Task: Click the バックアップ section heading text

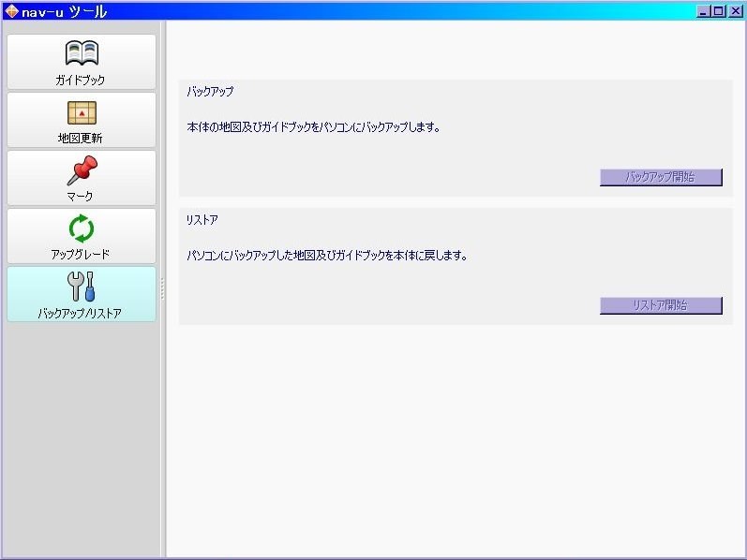Action: [x=210, y=92]
